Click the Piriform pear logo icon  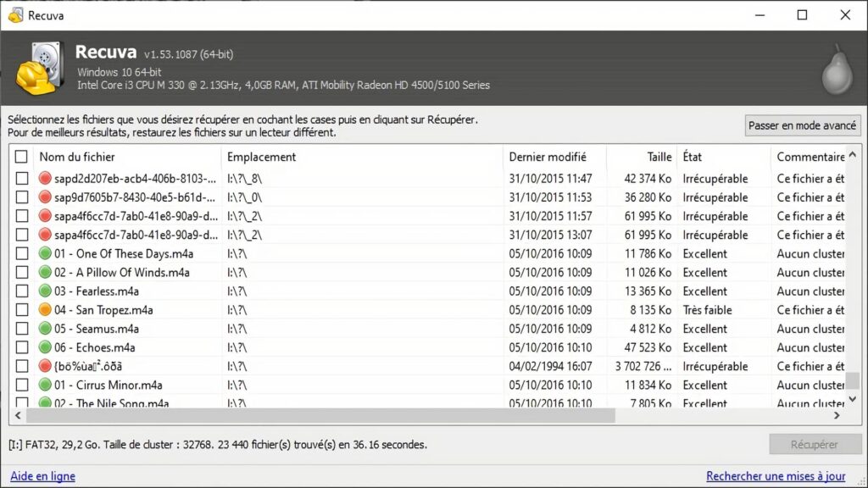(836, 69)
